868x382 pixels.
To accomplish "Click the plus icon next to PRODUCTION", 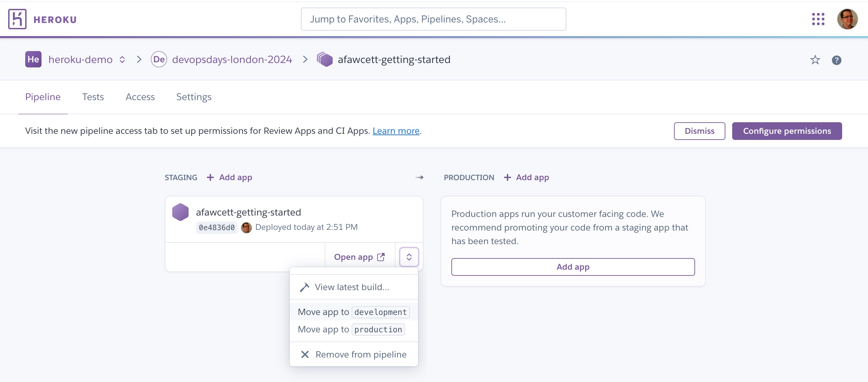I will pyautogui.click(x=507, y=177).
